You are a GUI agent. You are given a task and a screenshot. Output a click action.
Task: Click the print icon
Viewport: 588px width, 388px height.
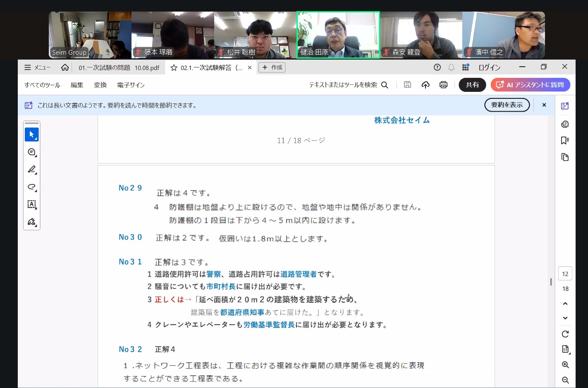[x=443, y=85]
